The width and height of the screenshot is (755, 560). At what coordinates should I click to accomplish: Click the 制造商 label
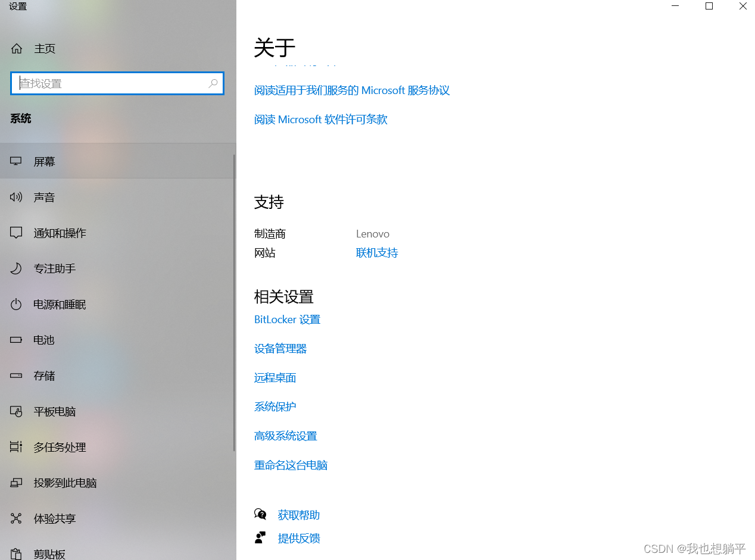tap(270, 234)
